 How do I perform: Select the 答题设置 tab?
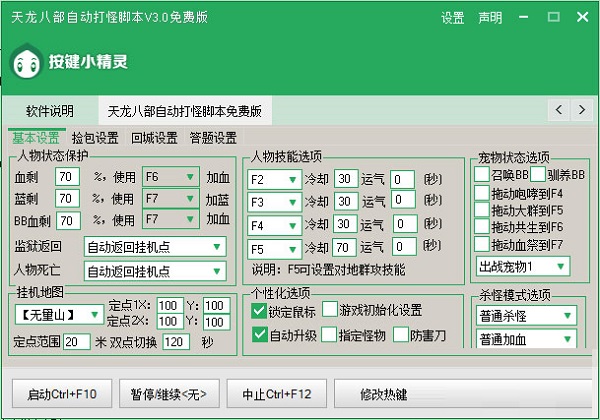(x=213, y=138)
